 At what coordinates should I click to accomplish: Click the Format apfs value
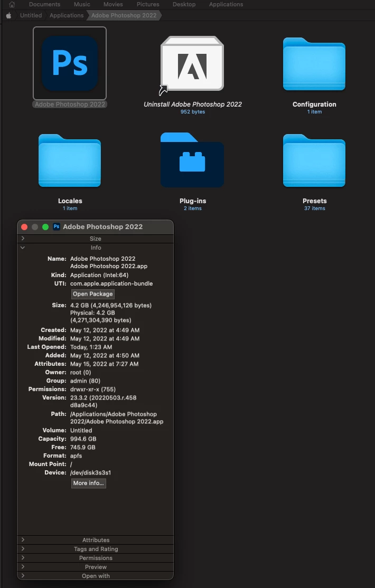[76, 456]
